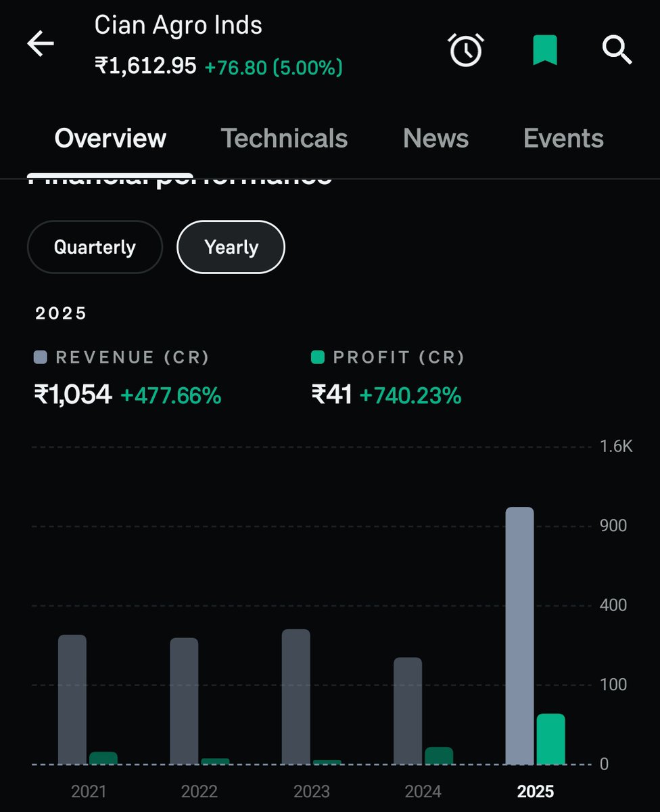Toggle the green bookmark icon
Image resolution: width=660 pixels, height=812 pixels.
tap(544, 51)
